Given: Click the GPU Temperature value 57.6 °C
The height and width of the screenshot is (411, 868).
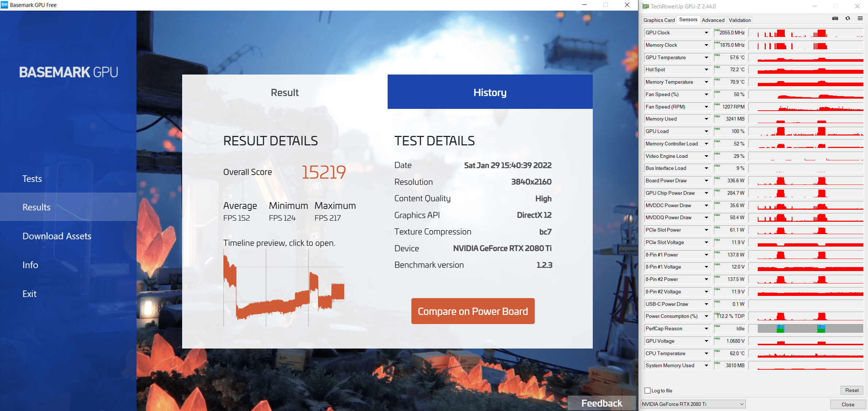Looking at the screenshot, I should [x=730, y=58].
